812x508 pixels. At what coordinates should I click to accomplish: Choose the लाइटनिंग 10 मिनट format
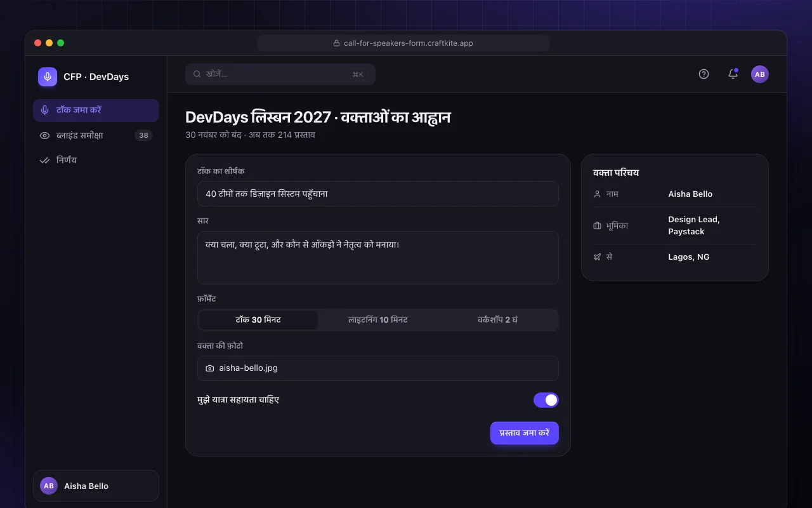pyautogui.click(x=378, y=320)
